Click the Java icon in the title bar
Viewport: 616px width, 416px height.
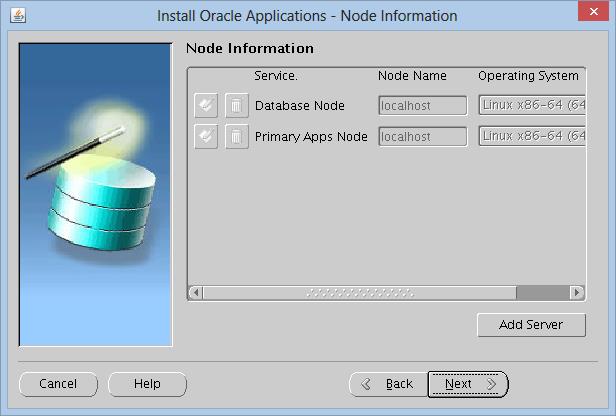pyautogui.click(x=18, y=16)
